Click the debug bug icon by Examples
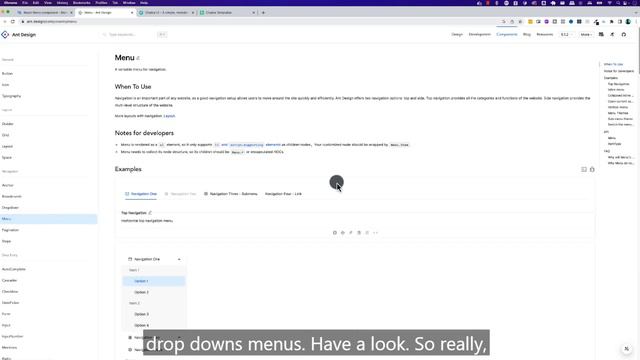Viewport: 640px width, 360px height. click(x=592, y=169)
